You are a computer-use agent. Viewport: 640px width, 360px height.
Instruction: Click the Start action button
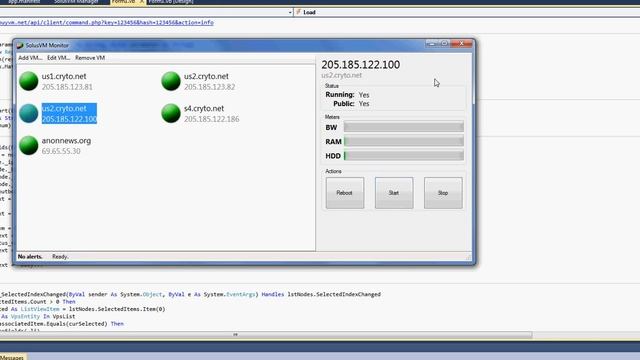tap(394, 193)
